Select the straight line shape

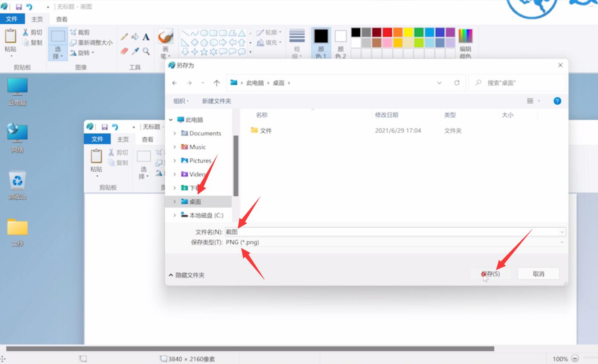point(185,33)
